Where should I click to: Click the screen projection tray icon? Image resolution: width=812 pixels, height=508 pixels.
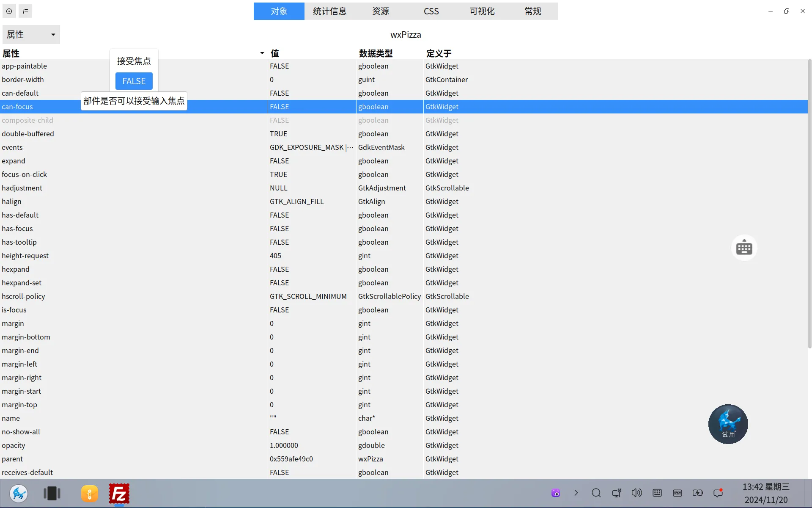pyautogui.click(x=617, y=493)
